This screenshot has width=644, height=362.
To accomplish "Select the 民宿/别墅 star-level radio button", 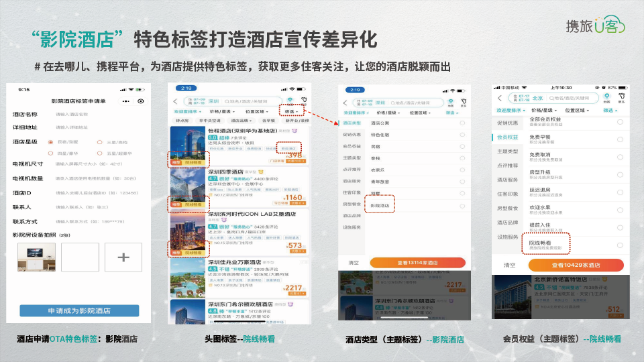I will pos(50,142).
